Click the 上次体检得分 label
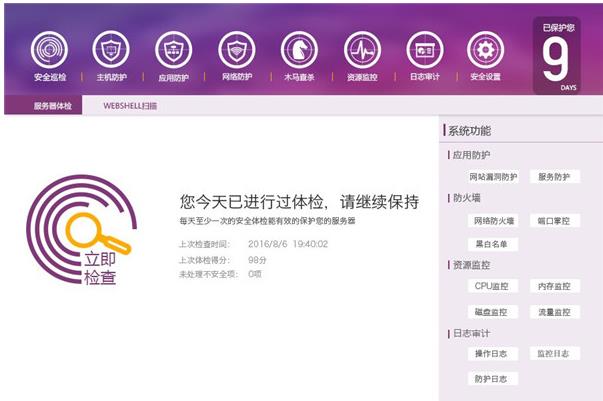603x401 pixels. (204, 260)
